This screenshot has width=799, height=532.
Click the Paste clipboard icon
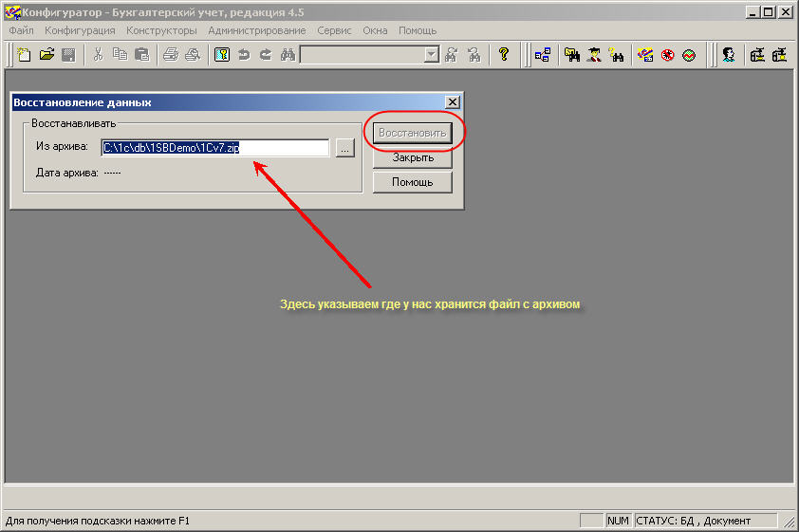(141, 54)
